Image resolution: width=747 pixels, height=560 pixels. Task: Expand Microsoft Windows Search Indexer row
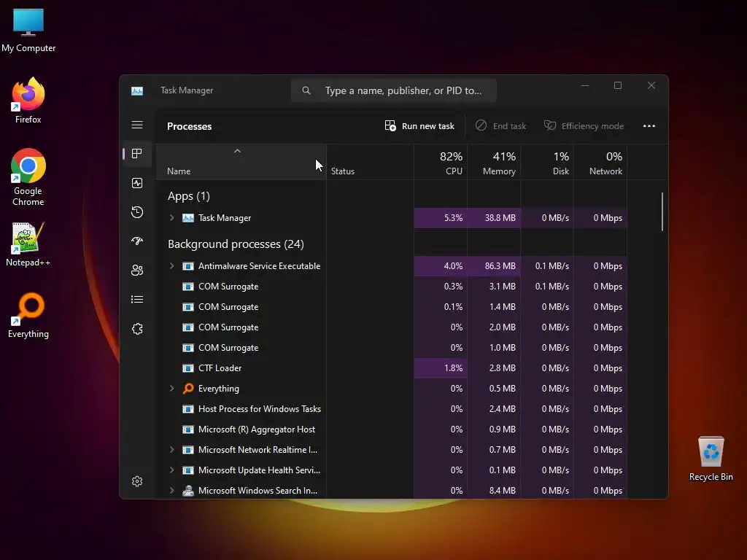[x=172, y=490]
